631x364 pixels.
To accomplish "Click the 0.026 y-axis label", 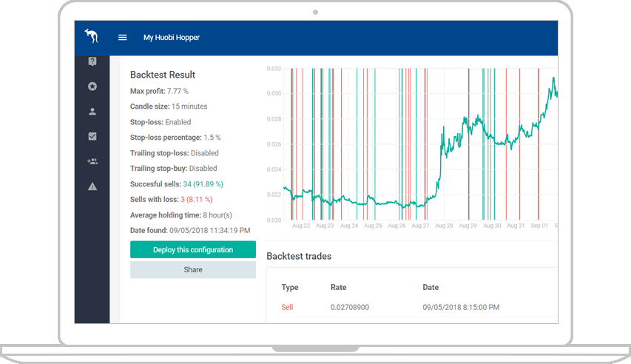I will tap(274, 144).
